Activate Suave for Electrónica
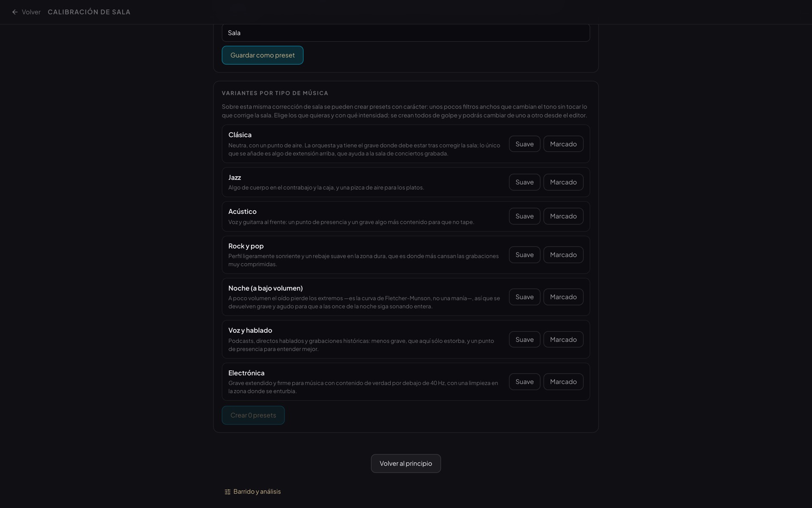This screenshot has height=508, width=812. click(x=524, y=382)
